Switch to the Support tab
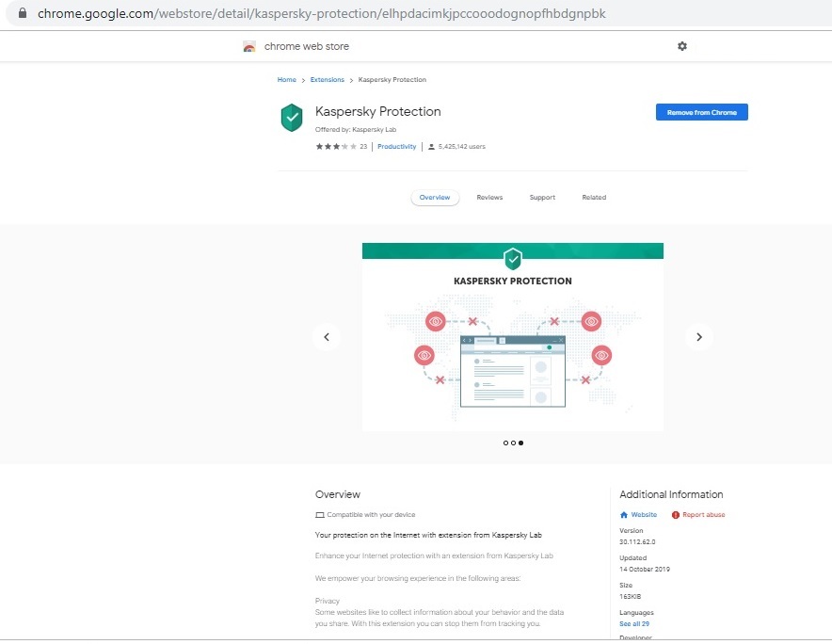This screenshot has width=832, height=644. (x=542, y=198)
